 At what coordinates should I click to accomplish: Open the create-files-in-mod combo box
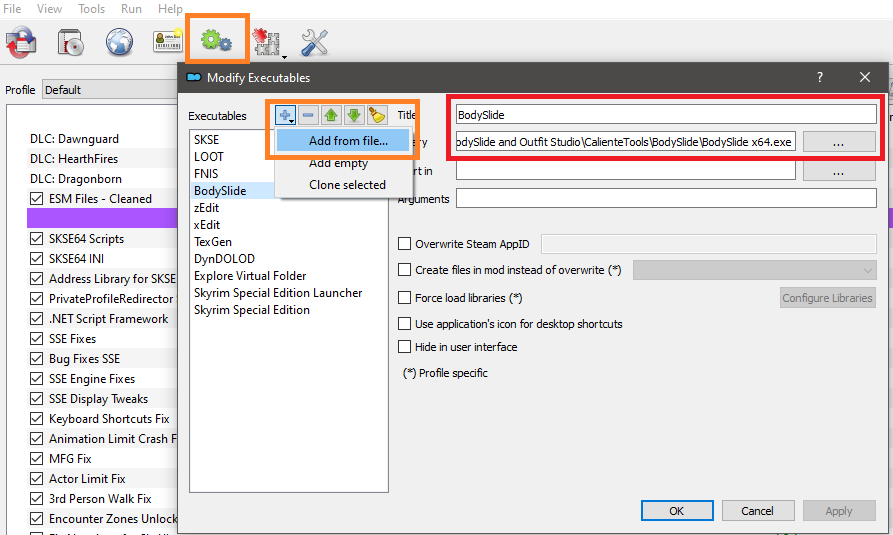point(755,270)
